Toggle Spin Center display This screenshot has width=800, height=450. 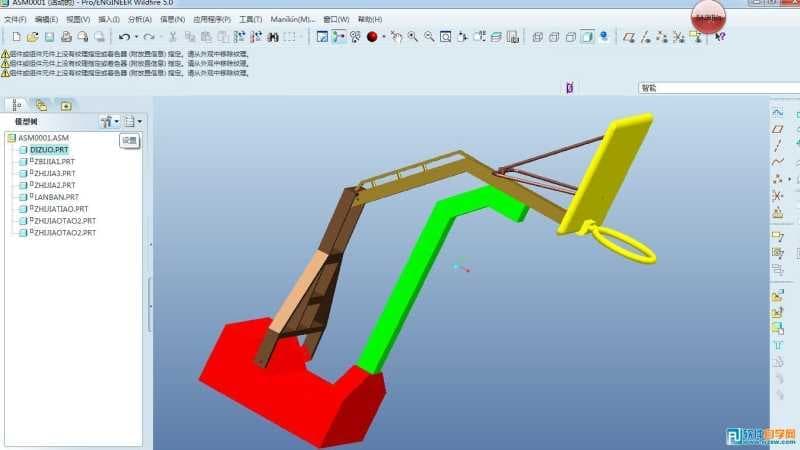[x=339, y=37]
